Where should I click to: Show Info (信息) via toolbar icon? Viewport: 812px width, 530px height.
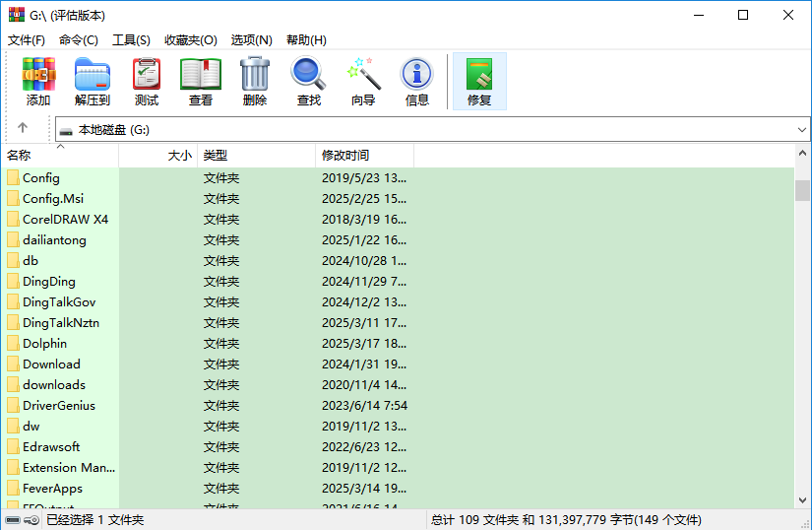(417, 81)
